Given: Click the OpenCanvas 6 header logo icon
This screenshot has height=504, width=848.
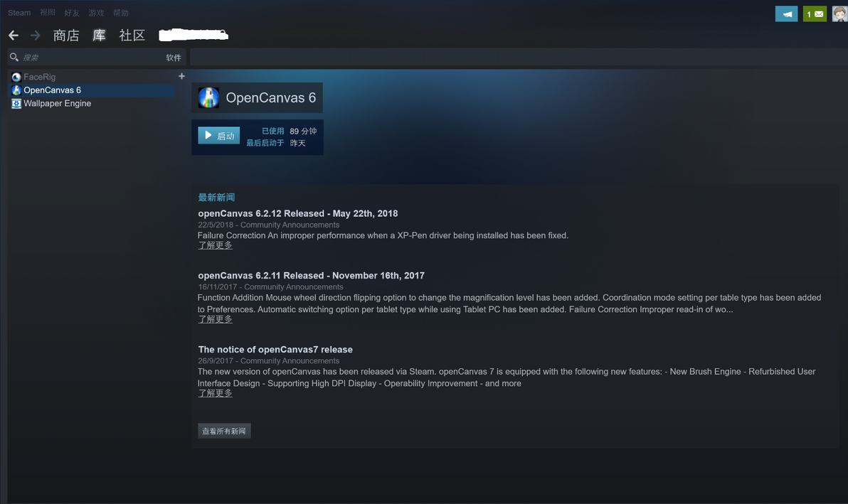Looking at the screenshot, I should coord(208,98).
